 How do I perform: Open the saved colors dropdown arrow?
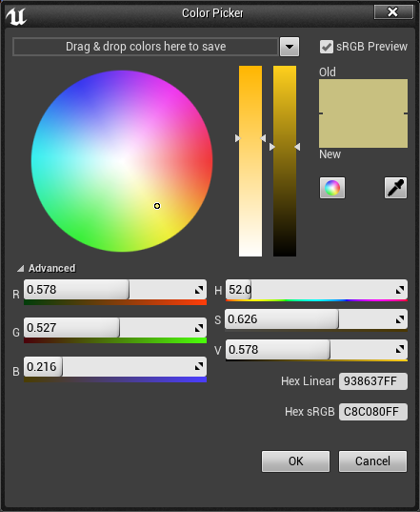290,47
